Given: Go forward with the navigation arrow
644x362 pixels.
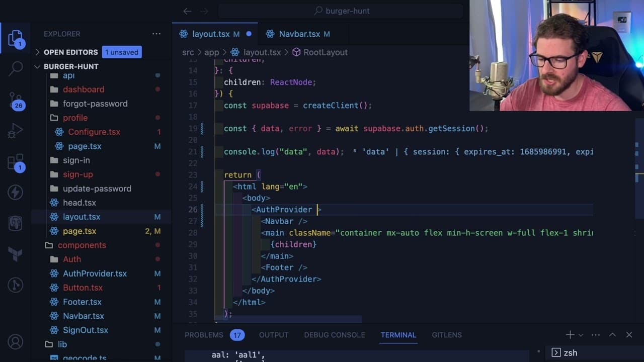Looking at the screenshot, I should (204, 11).
